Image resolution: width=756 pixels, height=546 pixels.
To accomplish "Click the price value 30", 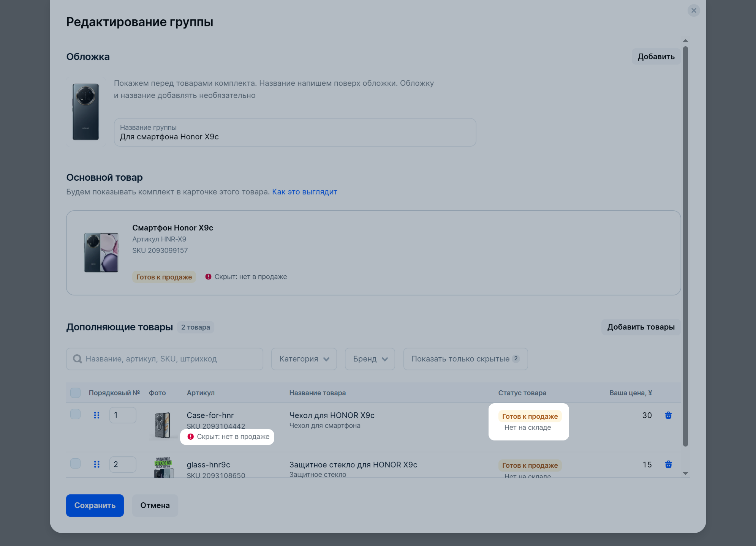I will 647,415.
